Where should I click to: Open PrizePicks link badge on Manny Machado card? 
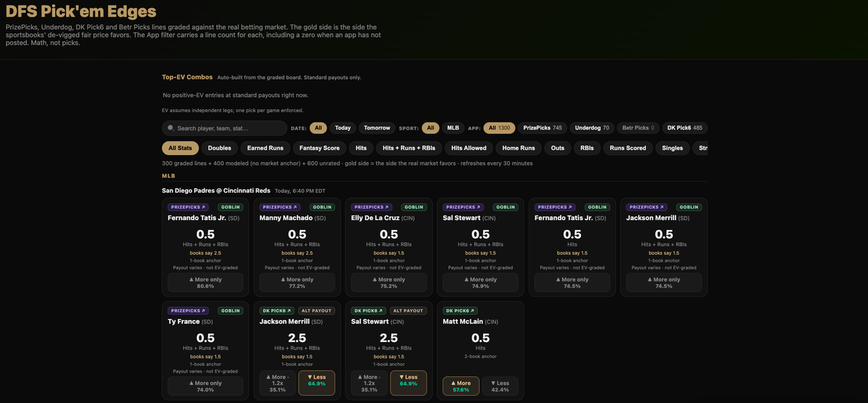tap(278, 207)
